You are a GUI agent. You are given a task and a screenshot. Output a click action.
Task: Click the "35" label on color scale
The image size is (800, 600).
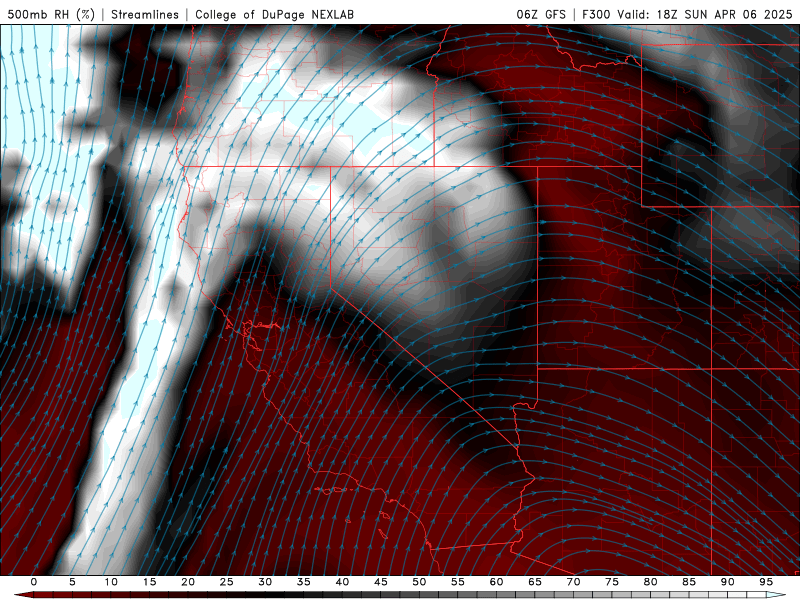pyautogui.click(x=304, y=582)
